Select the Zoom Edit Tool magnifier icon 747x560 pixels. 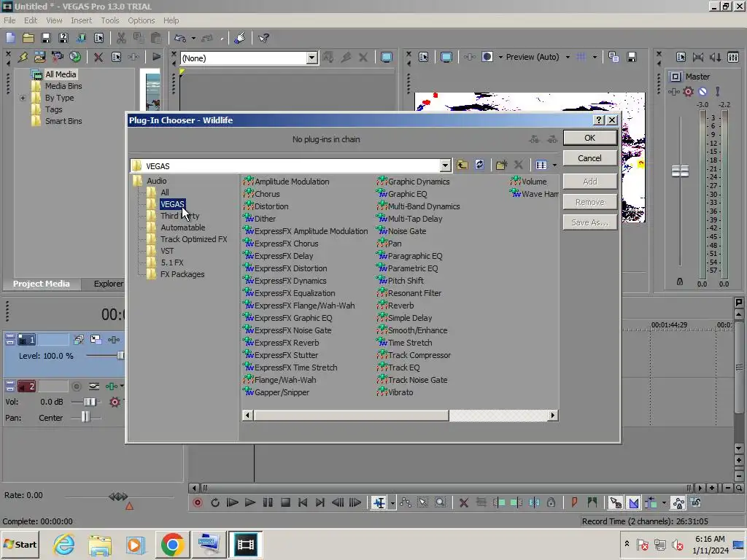click(441, 502)
